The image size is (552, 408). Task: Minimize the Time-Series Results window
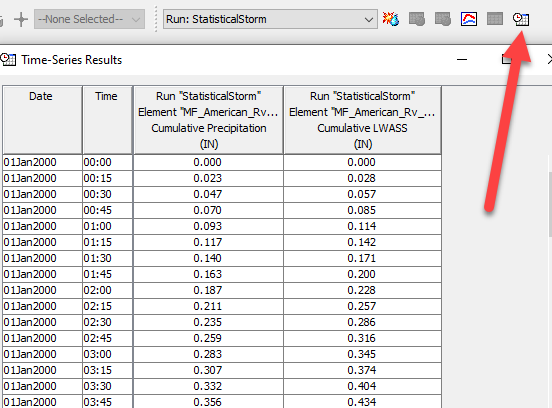click(x=462, y=59)
